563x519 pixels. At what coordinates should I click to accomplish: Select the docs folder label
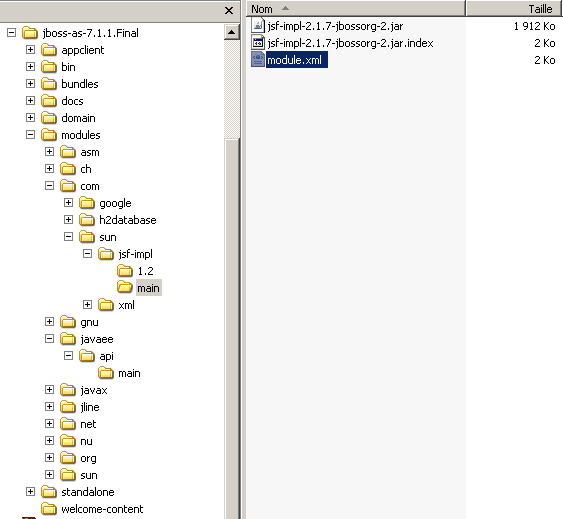(72, 101)
